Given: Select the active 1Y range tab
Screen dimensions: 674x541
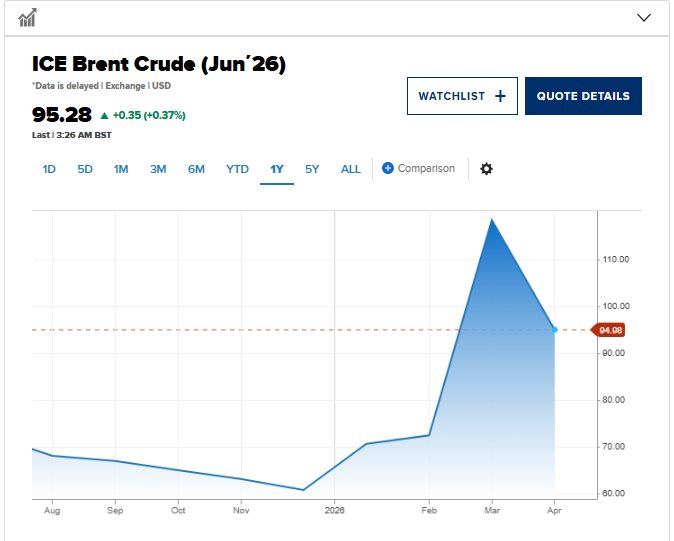Looking at the screenshot, I should (x=277, y=169).
